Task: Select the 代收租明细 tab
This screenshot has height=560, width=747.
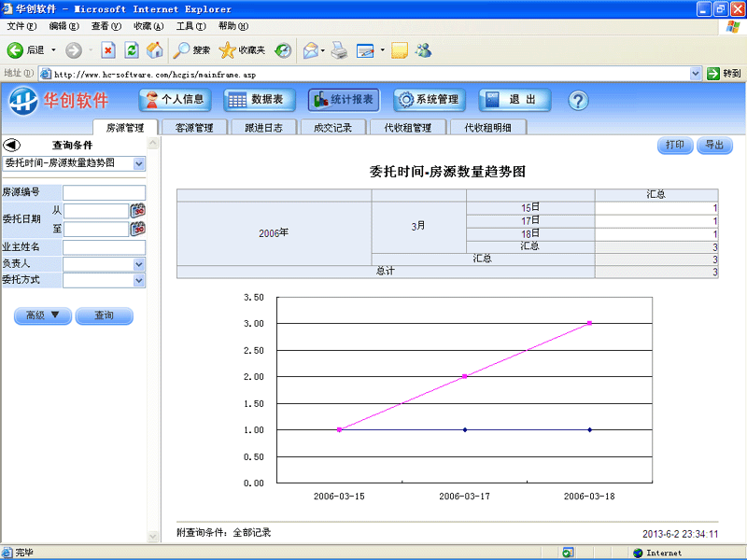Action: tap(488, 128)
